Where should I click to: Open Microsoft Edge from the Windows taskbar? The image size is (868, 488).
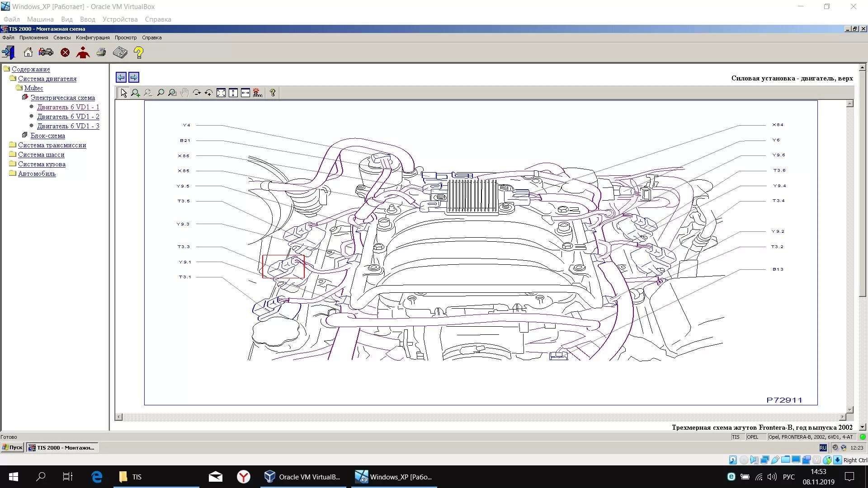pyautogui.click(x=97, y=477)
